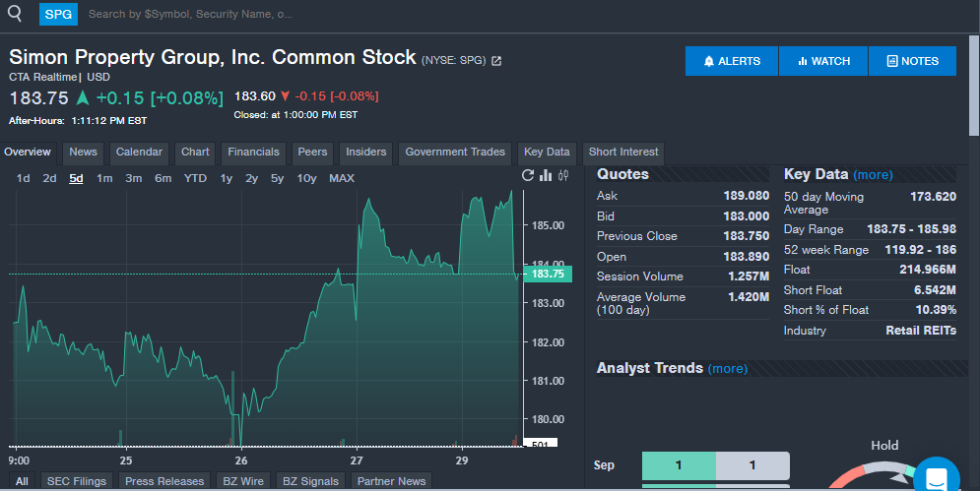980x491 pixels.
Task: Open the Government Trades tab
Action: coord(455,153)
